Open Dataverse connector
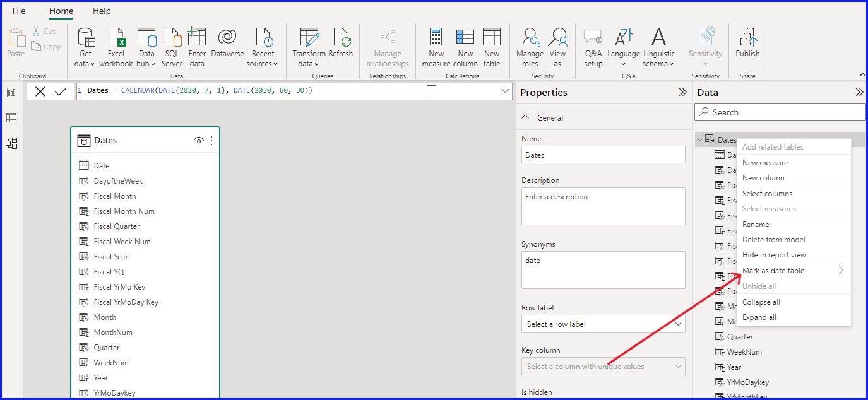 227,43
